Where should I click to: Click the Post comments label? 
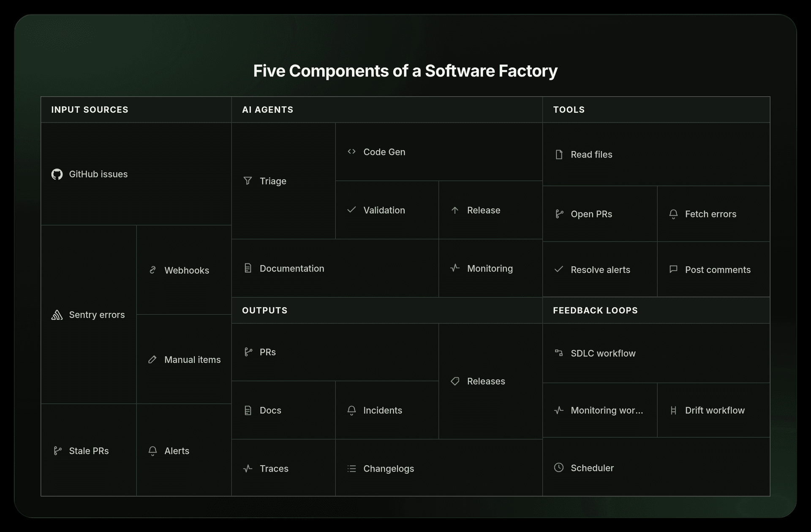(x=718, y=270)
